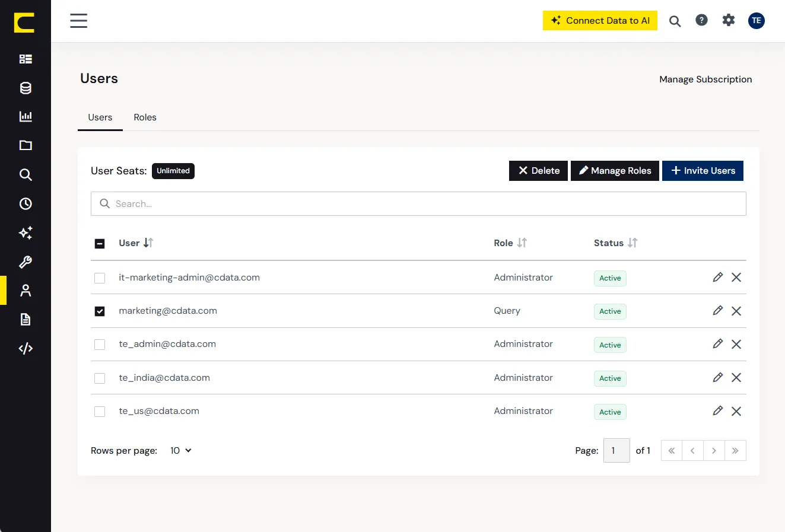Click the search icon in the top bar
This screenshot has height=532, width=785.
675,21
